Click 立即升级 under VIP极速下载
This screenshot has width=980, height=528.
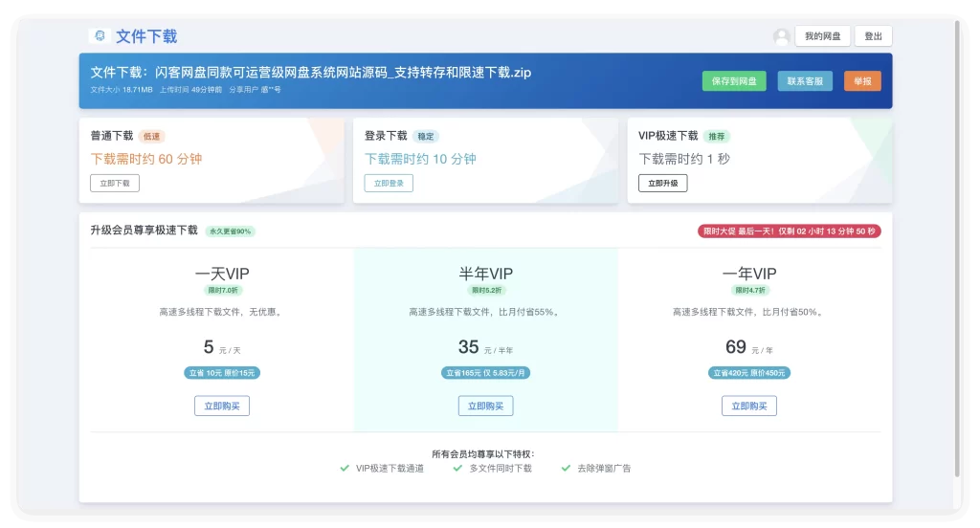pyautogui.click(x=662, y=183)
